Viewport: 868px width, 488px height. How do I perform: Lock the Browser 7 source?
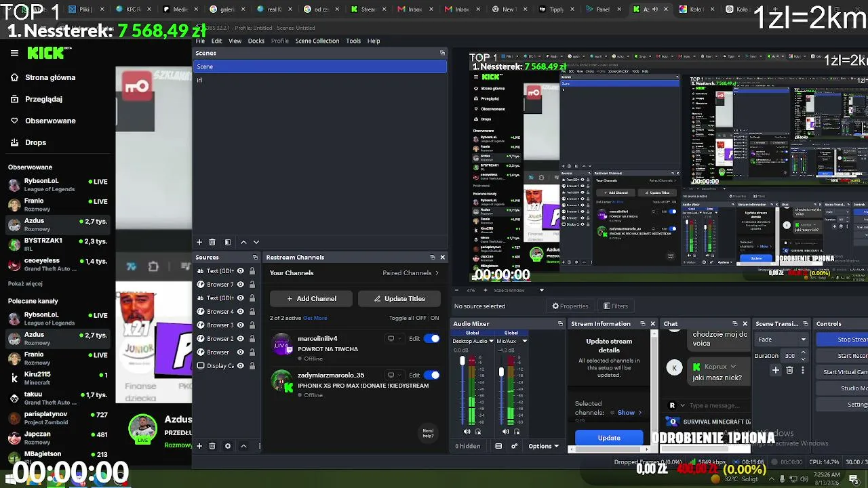point(252,285)
